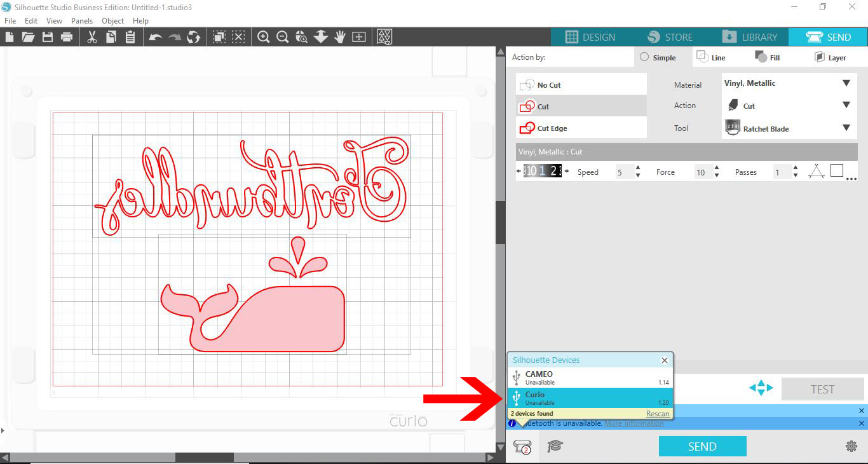The image size is (868, 464).
Task: Switch to the LIBRARY tab
Action: pos(749,37)
